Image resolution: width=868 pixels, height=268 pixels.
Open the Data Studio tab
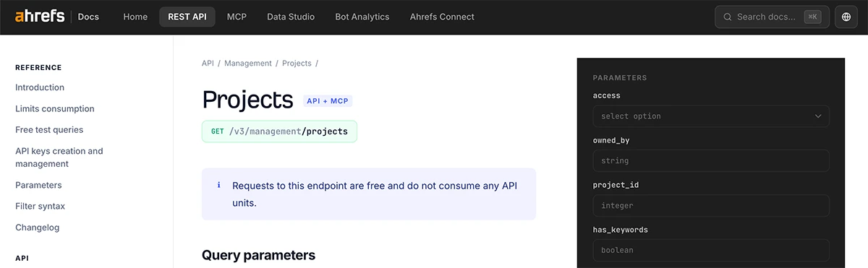[x=291, y=17]
